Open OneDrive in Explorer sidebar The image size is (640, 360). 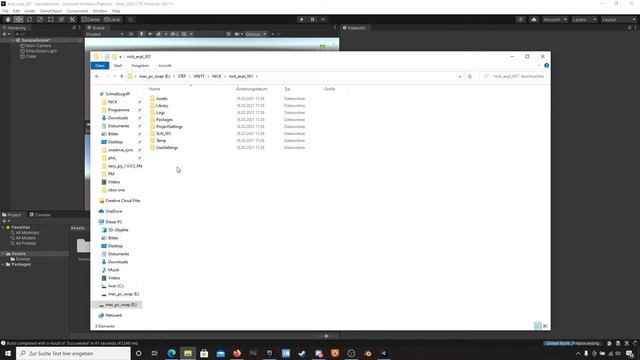click(x=113, y=211)
